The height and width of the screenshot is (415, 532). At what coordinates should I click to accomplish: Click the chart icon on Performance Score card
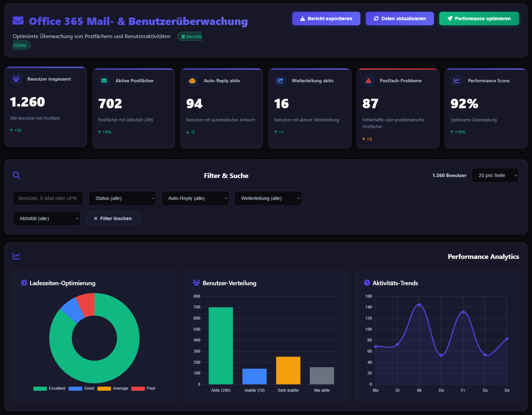pyautogui.click(x=456, y=81)
